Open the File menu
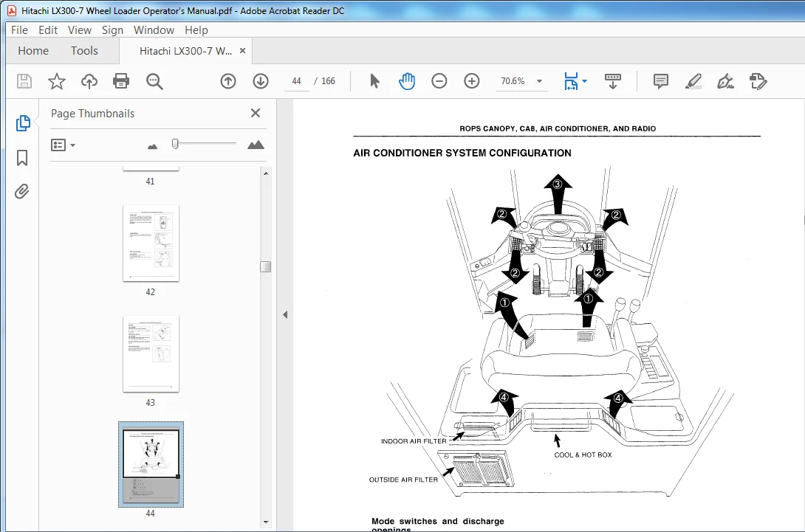The width and height of the screenshot is (805, 532). [x=19, y=30]
